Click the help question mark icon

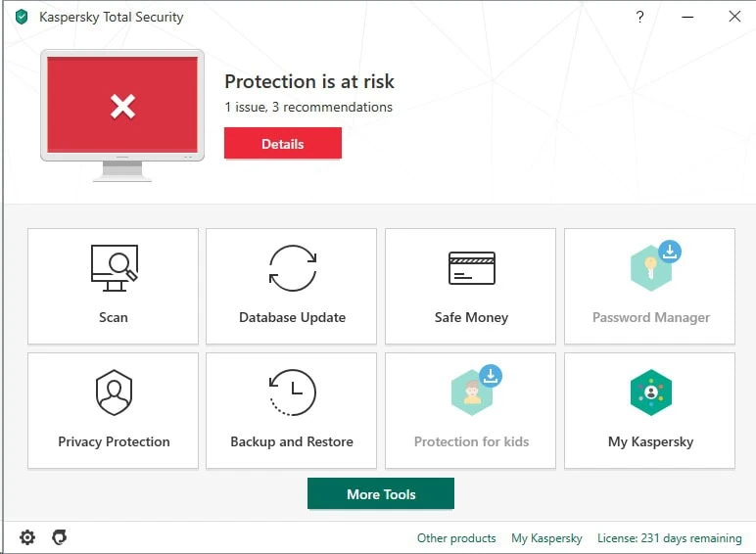639,17
